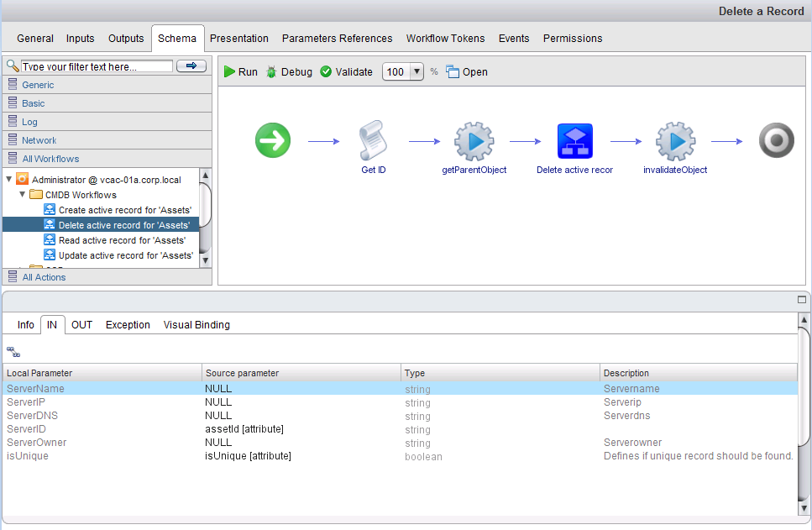812x530 pixels.
Task: Open the Parameters References tab
Action: [337, 39]
